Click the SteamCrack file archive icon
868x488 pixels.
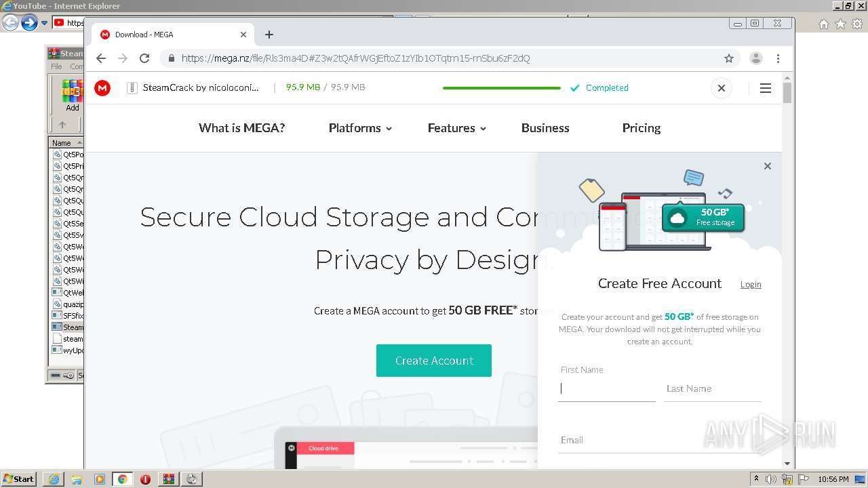tap(132, 88)
